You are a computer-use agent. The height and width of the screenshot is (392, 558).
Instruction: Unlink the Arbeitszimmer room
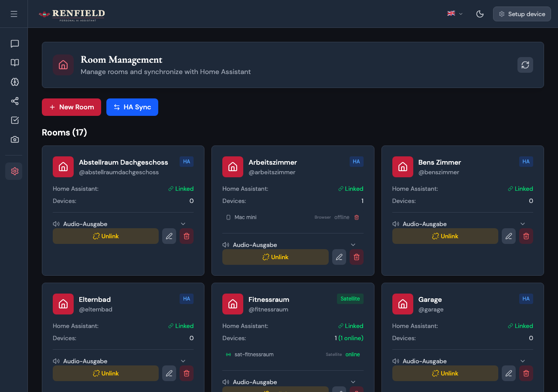pos(276,257)
